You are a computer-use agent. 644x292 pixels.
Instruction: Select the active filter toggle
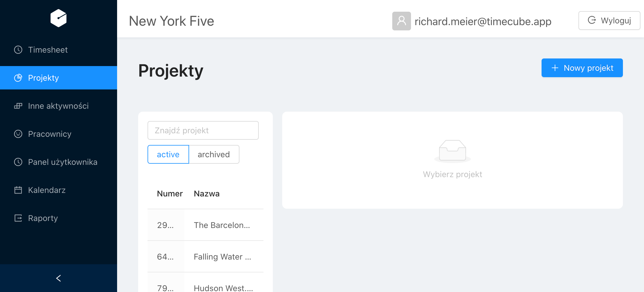click(168, 154)
